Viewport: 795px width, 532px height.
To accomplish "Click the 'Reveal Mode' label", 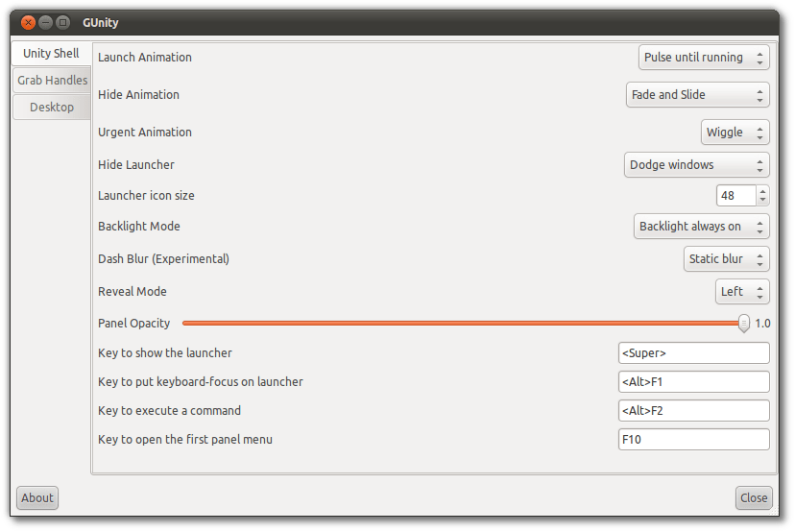I will (132, 292).
